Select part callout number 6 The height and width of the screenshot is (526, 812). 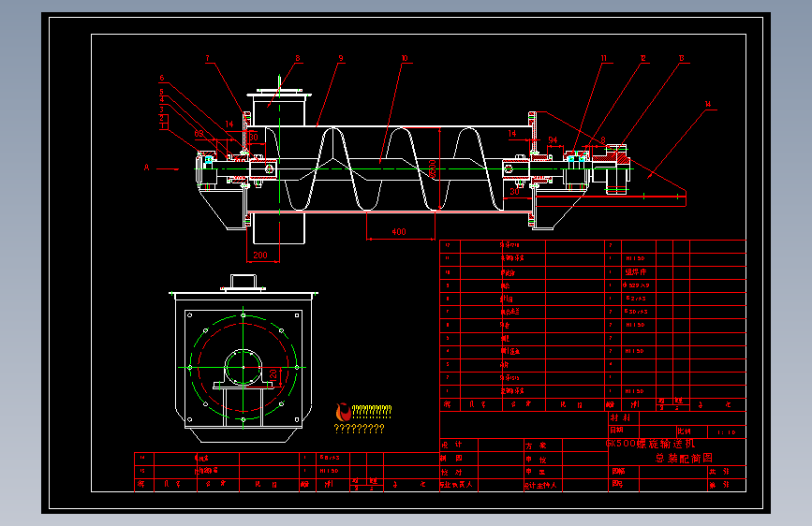point(162,79)
